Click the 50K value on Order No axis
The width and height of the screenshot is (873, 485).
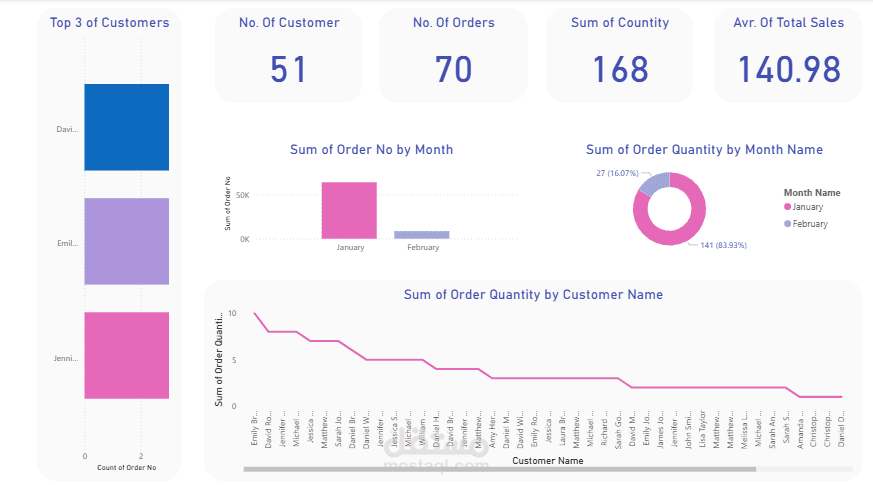click(243, 195)
